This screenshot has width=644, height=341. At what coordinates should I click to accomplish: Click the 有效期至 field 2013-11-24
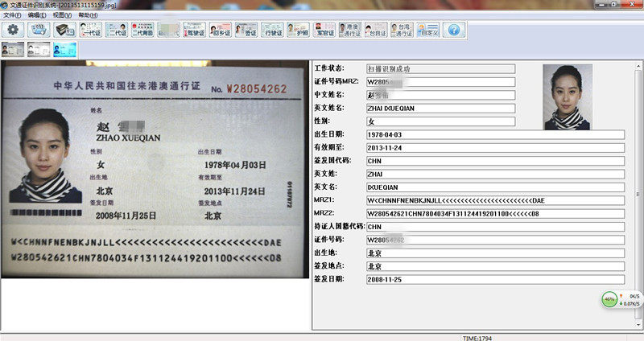(495, 148)
